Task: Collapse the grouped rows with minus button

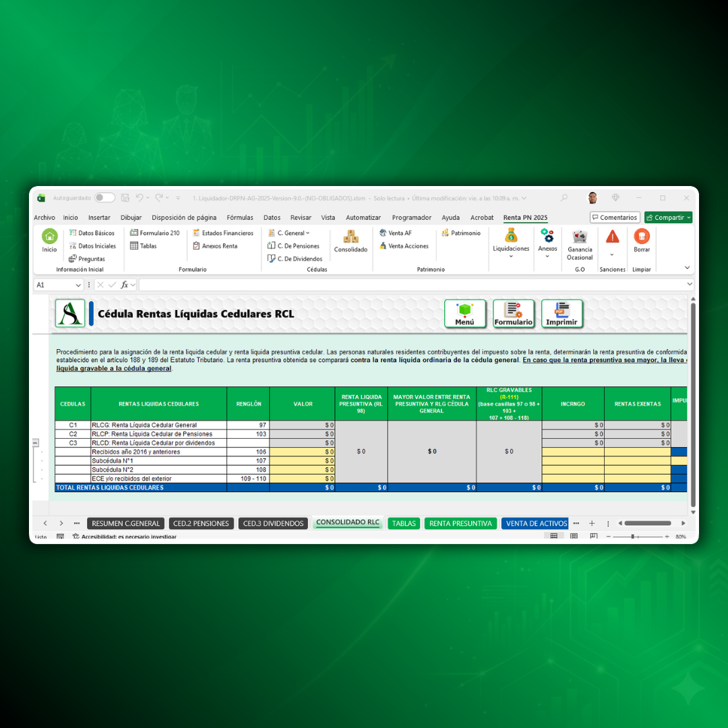Action: pyautogui.click(x=36, y=443)
